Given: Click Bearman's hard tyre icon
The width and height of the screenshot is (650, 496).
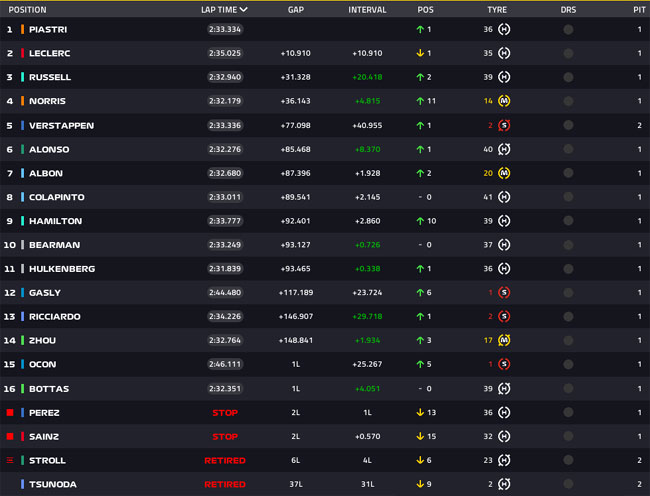Looking at the screenshot, I should tap(504, 245).
